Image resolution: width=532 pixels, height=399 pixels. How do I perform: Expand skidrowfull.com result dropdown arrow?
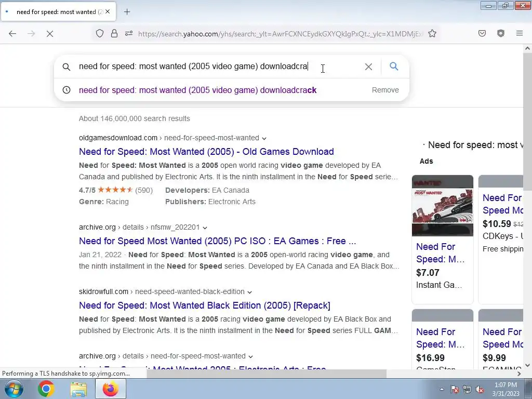[249, 292]
